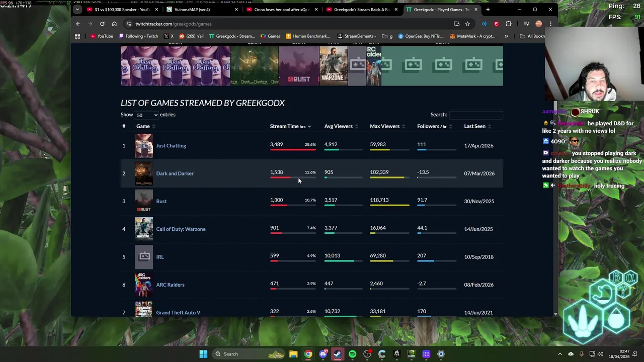Screen dimensions: 644x362
Task: Show more bookmarks with the chevron
Action: click(x=506, y=36)
